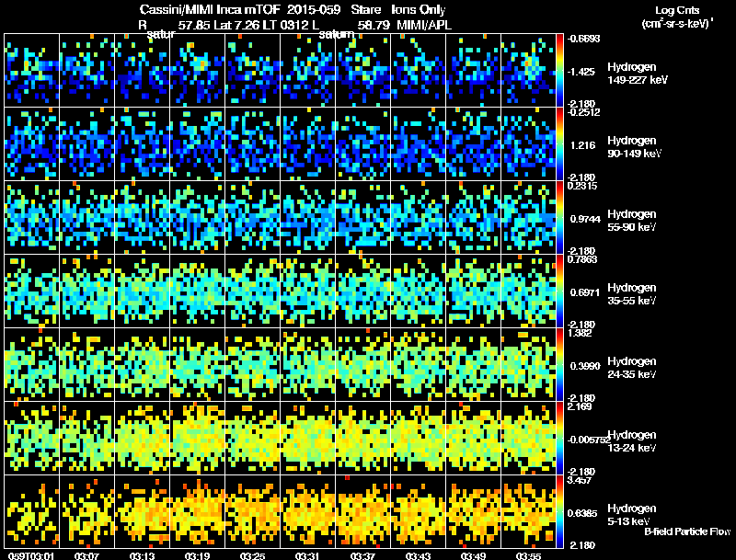Open the 90-149 keV panel at 059T03:01
This screenshot has width=736, height=560.
tap(32, 144)
